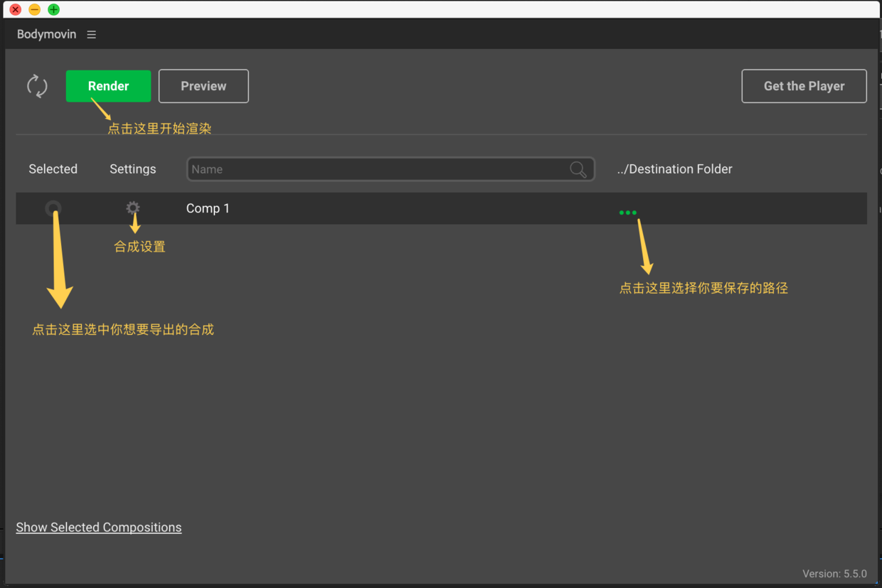Click Get the Player button

click(x=804, y=86)
